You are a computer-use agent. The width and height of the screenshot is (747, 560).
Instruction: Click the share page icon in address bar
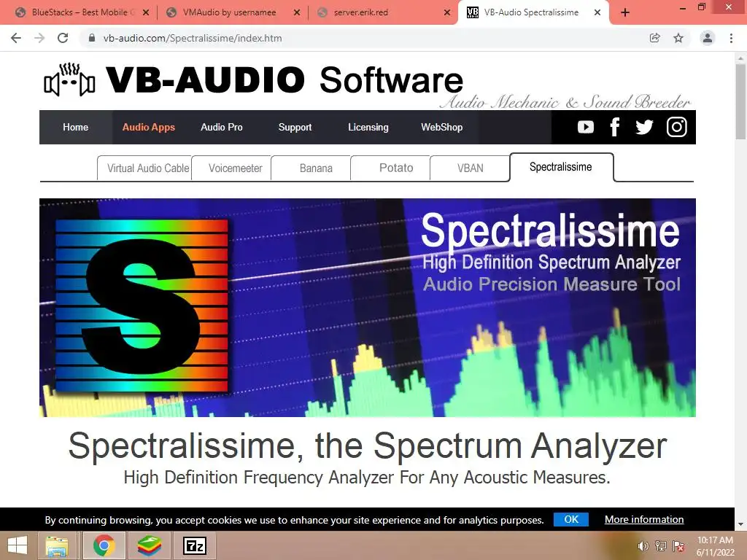[x=655, y=38]
